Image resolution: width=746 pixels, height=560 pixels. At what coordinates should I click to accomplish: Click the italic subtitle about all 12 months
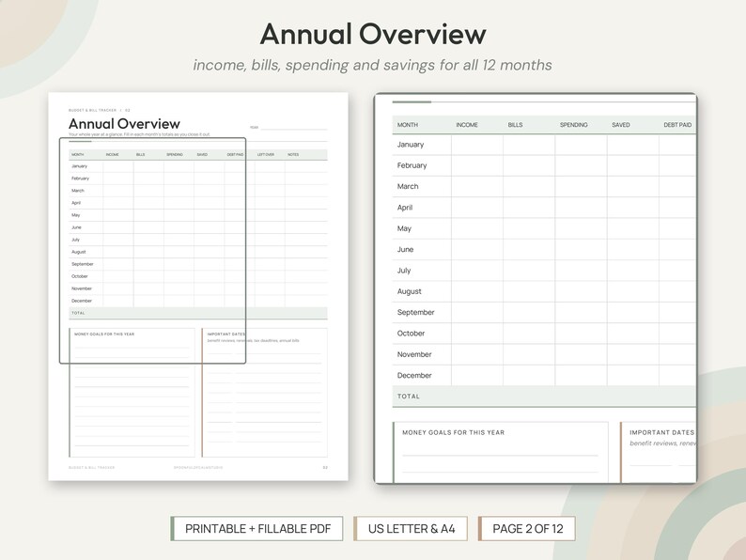(372, 65)
